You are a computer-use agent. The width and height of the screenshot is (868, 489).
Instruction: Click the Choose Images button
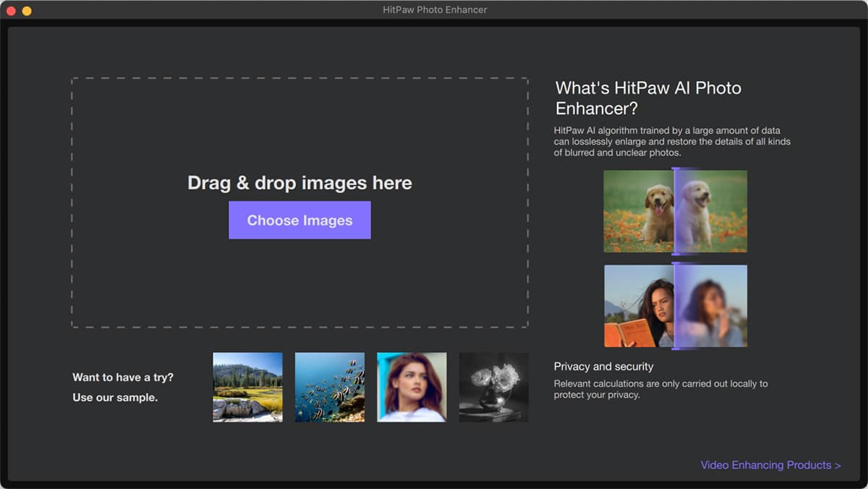299,220
